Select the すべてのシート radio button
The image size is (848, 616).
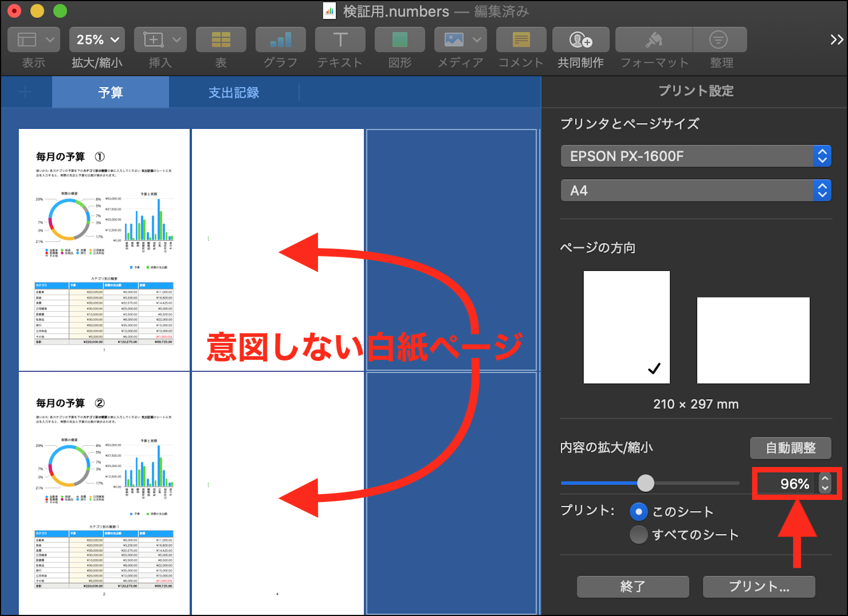click(x=639, y=534)
